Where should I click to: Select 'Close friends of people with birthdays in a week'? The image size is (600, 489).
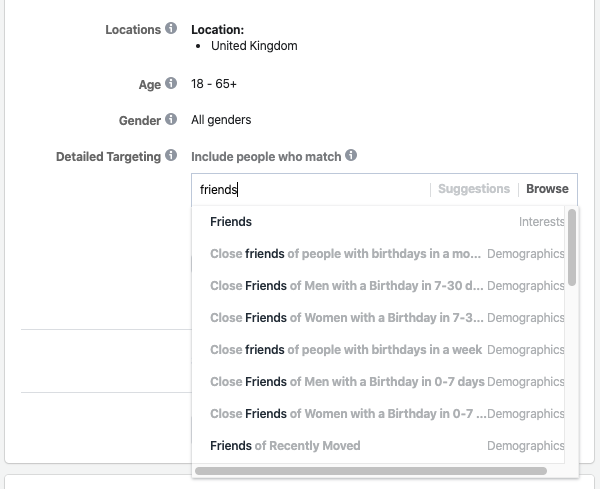coord(345,350)
